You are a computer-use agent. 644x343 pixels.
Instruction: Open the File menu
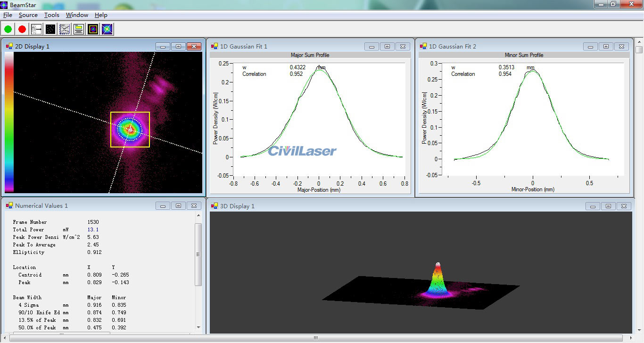pyautogui.click(x=8, y=15)
